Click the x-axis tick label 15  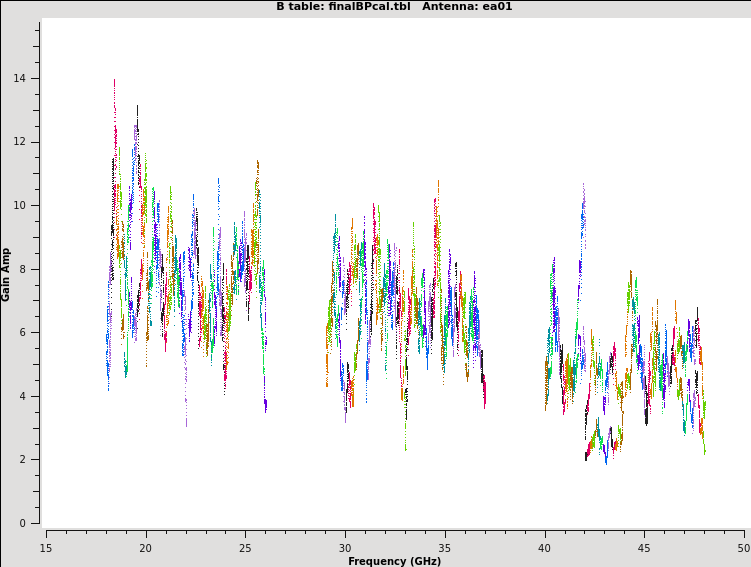click(x=46, y=548)
